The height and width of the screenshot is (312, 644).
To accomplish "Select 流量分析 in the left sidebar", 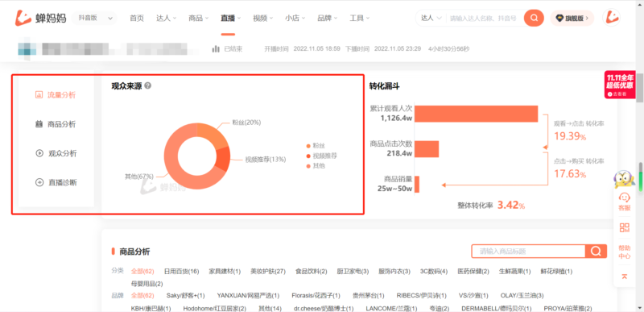I will point(56,95).
